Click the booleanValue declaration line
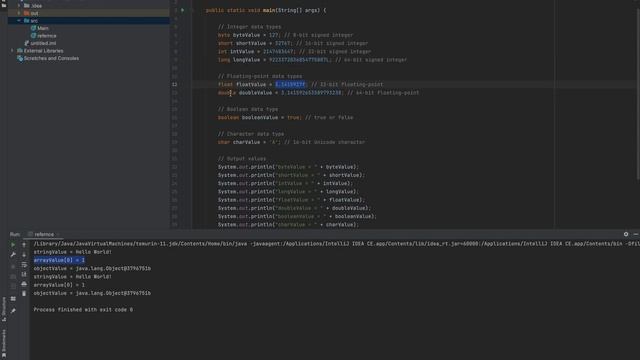The height and width of the screenshot is (360, 640). tap(286, 118)
